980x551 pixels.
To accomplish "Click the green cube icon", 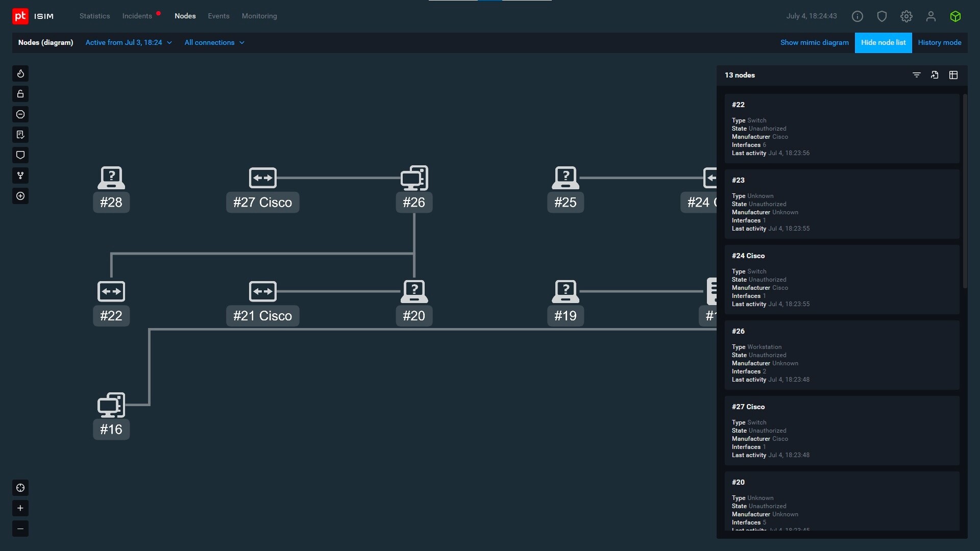I will click(x=955, y=16).
